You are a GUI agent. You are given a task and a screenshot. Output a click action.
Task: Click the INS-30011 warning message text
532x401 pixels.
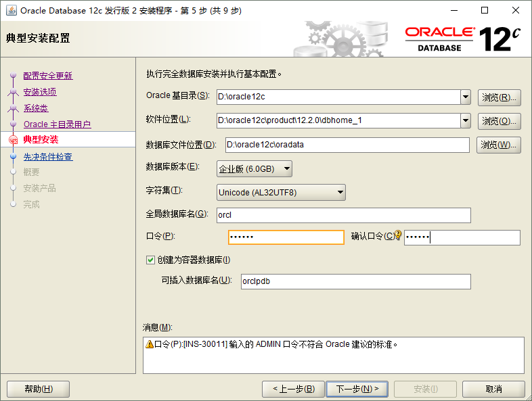276,344
